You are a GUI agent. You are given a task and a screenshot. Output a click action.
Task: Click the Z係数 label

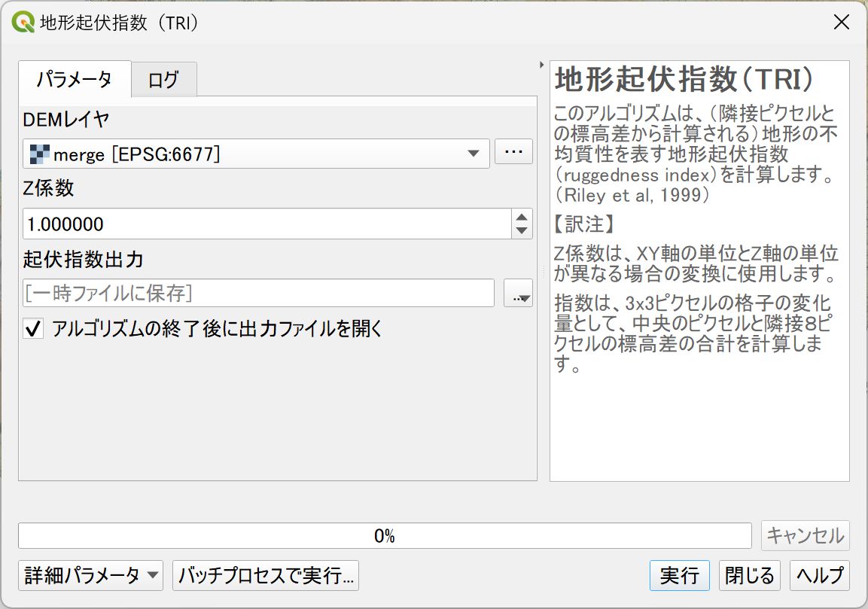click(x=48, y=188)
